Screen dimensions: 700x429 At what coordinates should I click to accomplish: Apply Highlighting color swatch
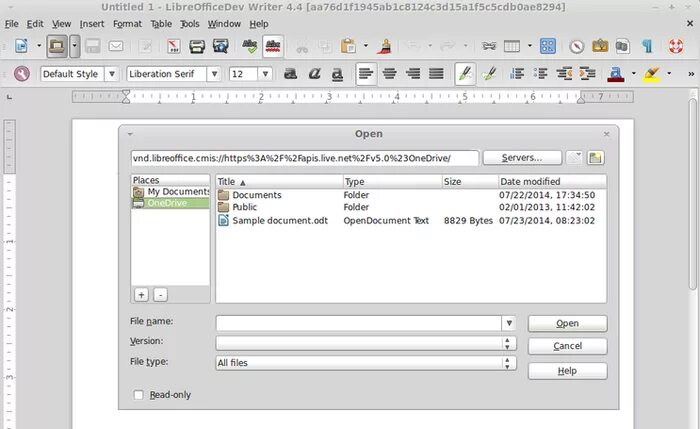click(x=651, y=74)
